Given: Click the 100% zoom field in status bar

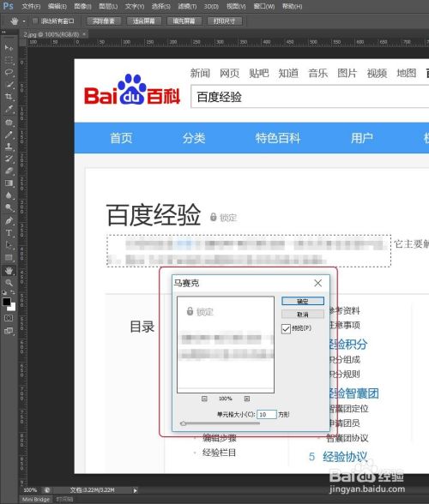Looking at the screenshot, I should point(30,490).
